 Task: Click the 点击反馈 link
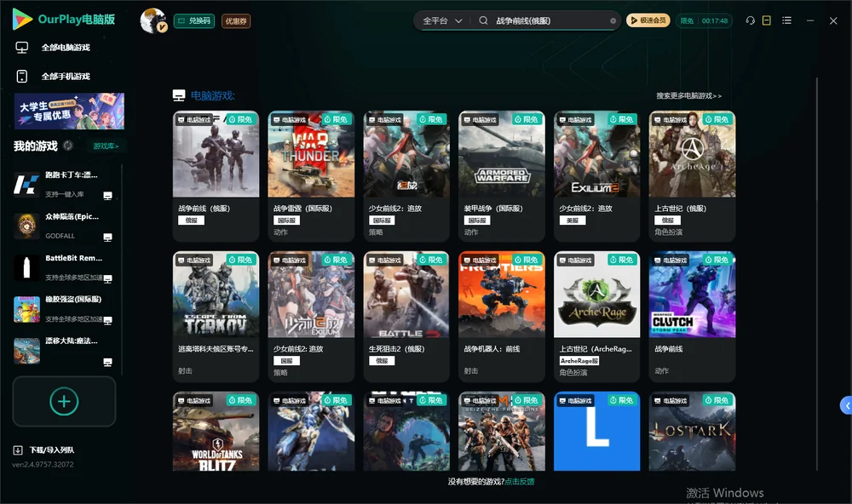520,481
